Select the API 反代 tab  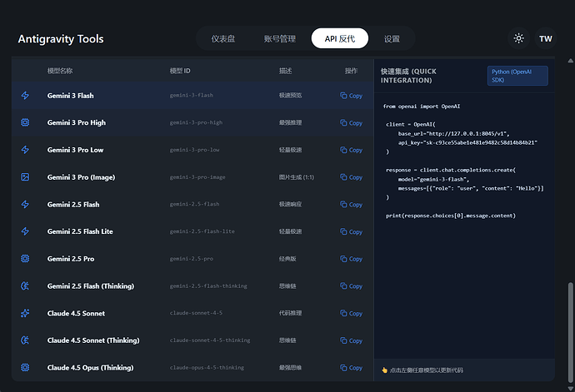(339, 38)
